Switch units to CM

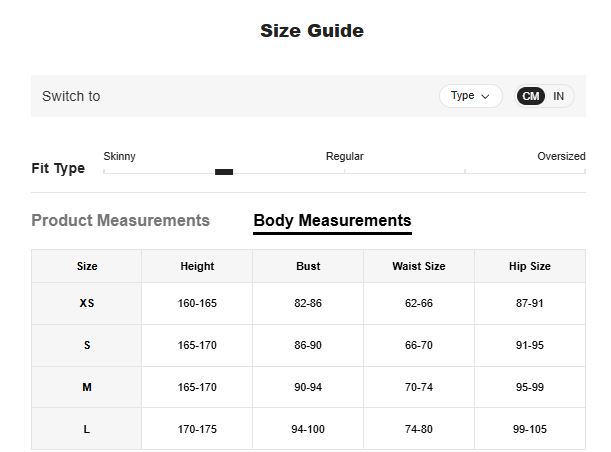click(531, 96)
